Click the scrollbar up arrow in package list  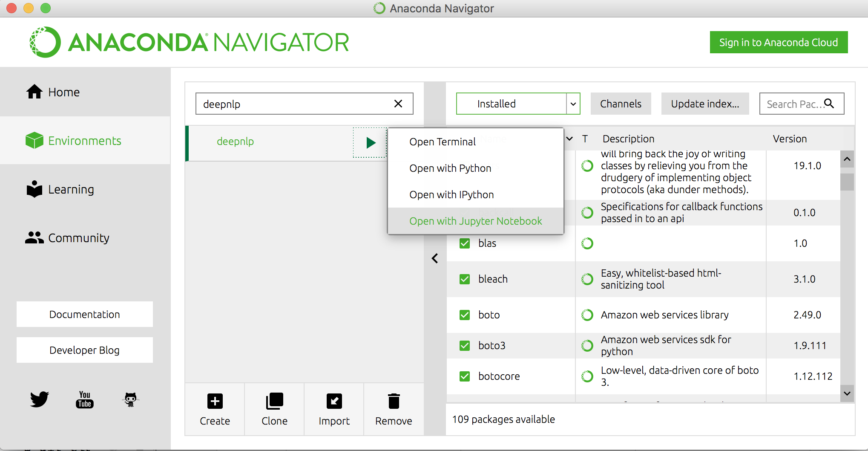(847, 159)
